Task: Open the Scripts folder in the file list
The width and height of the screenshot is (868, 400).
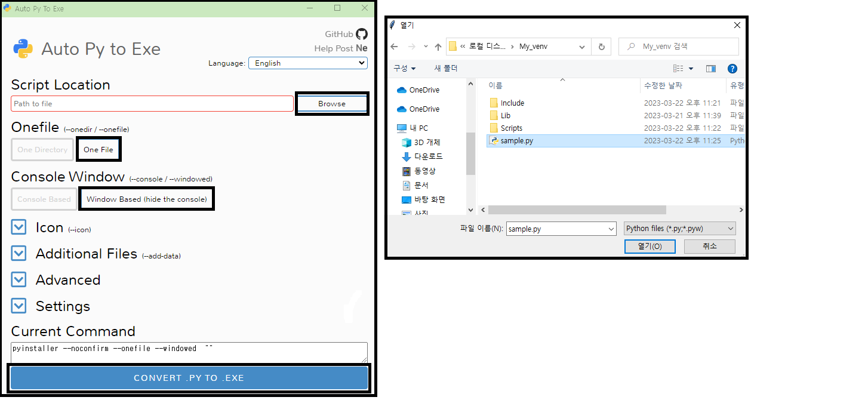Action: click(512, 128)
